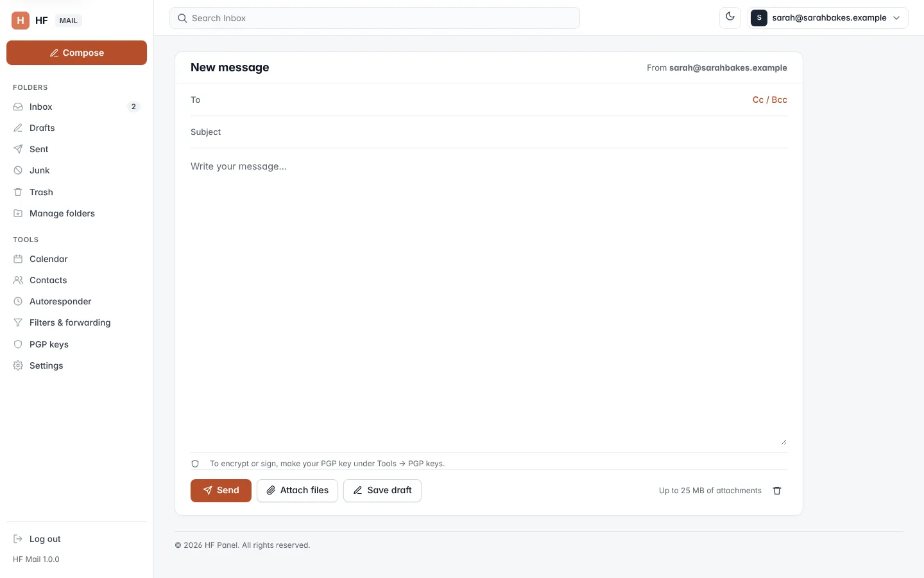Open the Calendar tool
The image size is (924, 578).
(76, 259)
